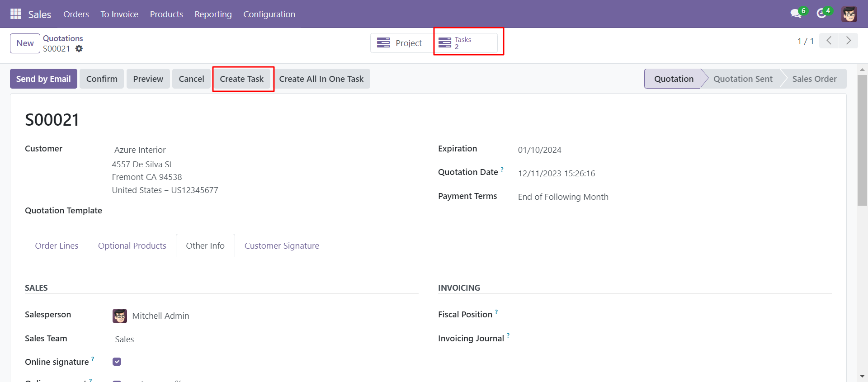Click the user avatar in top bar
The width and height of the screenshot is (868, 382).
849,14
